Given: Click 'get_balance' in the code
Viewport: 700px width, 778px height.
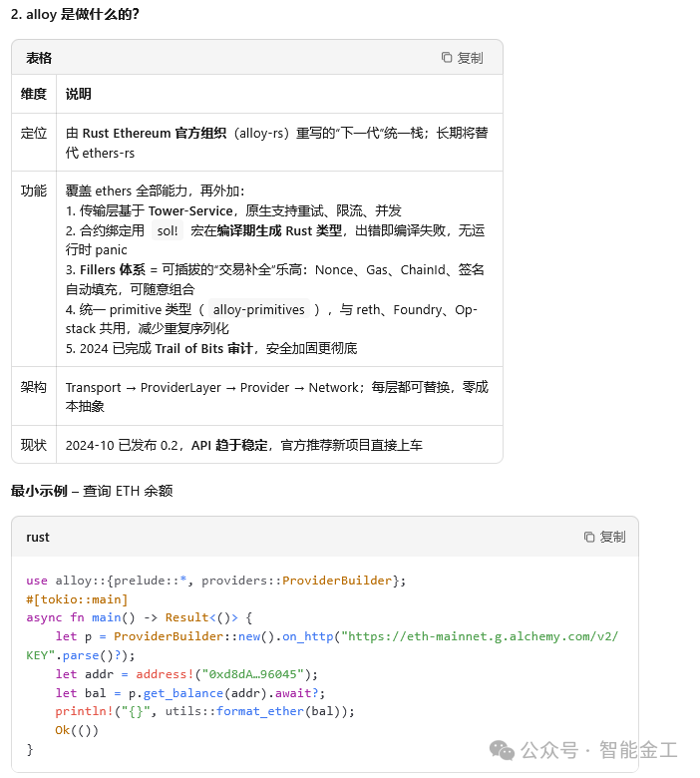Looking at the screenshot, I should (x=183, y=693).
